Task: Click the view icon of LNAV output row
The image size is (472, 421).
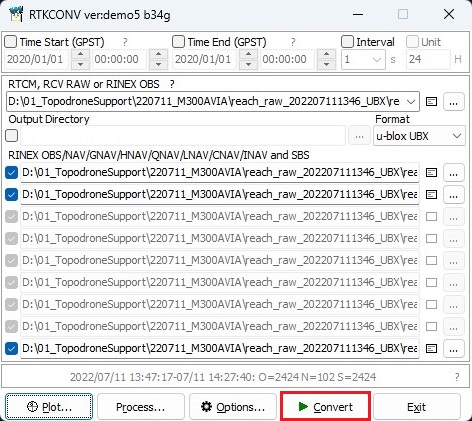Action: click(431, 283)
